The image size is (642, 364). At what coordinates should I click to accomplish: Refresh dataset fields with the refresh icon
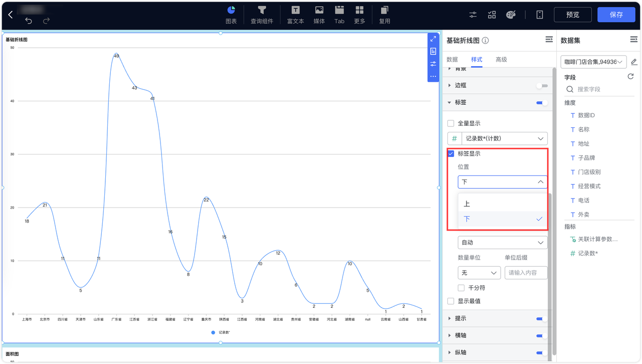(630, 77)
